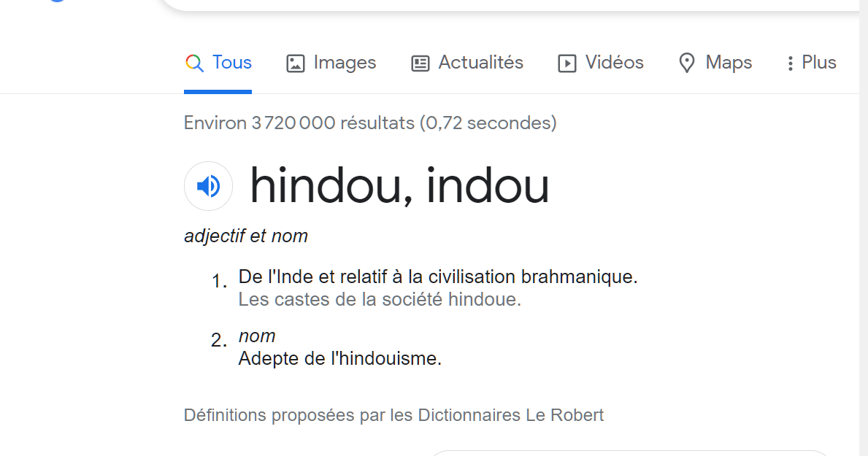Click the three-dot icon beside Plus
868x456 pixels.
(x=790, y=63)
